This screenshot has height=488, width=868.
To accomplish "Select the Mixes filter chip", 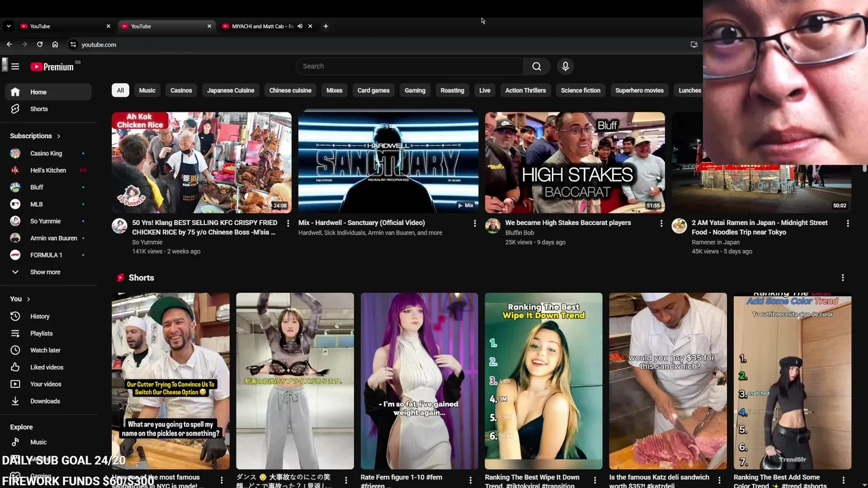I will 334,91.
